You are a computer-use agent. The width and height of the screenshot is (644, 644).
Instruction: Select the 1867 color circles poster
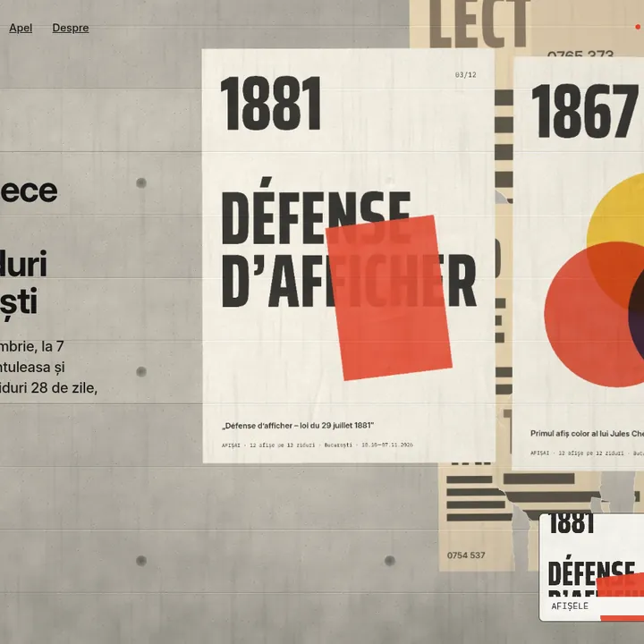coord(579,264)
